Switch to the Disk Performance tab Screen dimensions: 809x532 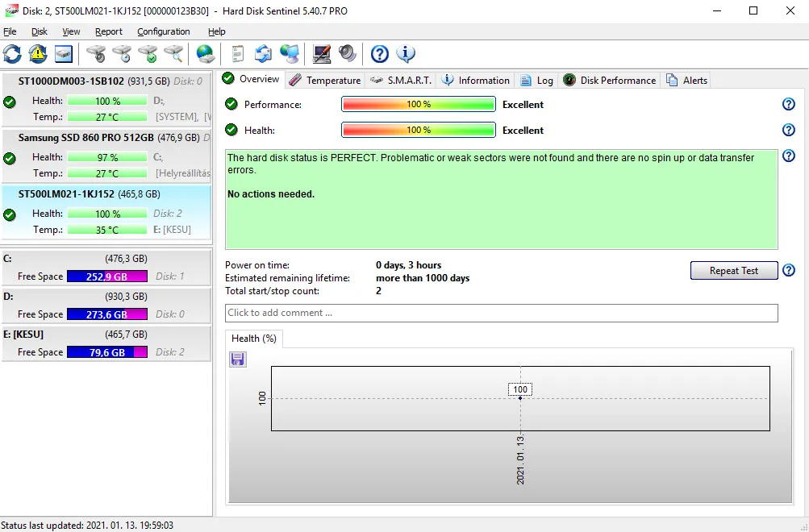(609, 80)
